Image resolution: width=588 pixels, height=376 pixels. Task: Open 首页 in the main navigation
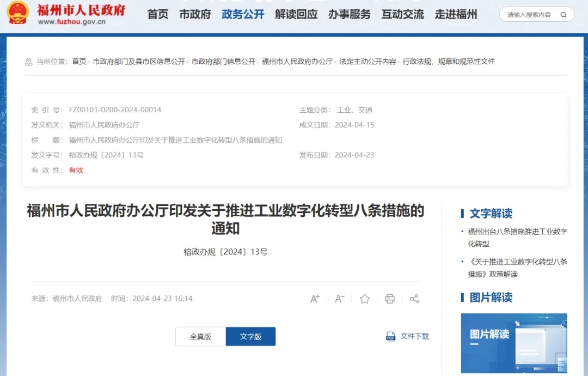[x=158, y=14]
